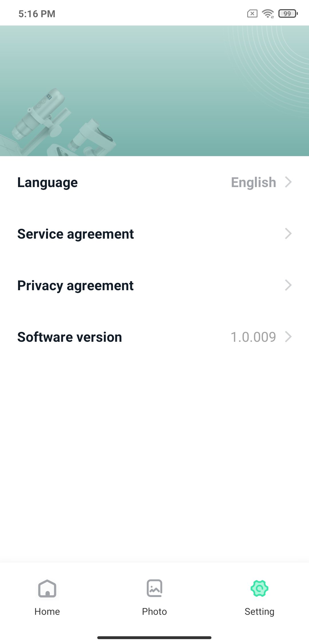Image resolution: width=309 pixels, height=644 pixels.
Task: Tap the SIM card error icon
Action: (x=252, y=13)
